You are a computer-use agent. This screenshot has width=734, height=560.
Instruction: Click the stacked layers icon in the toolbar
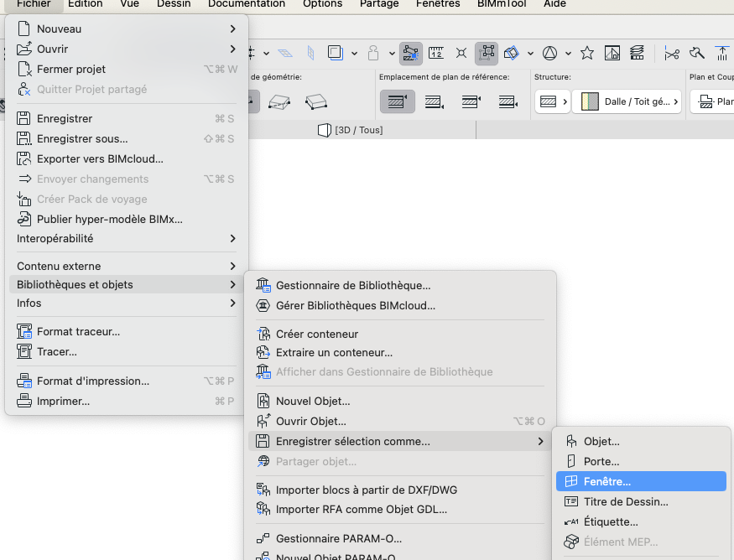point(637,53)
